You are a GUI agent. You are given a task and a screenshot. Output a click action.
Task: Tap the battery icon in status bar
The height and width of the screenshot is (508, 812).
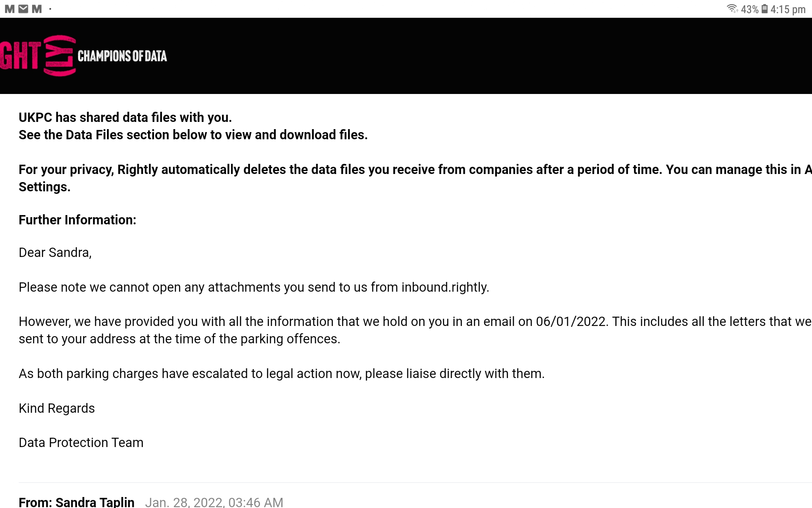pos(765,9)
